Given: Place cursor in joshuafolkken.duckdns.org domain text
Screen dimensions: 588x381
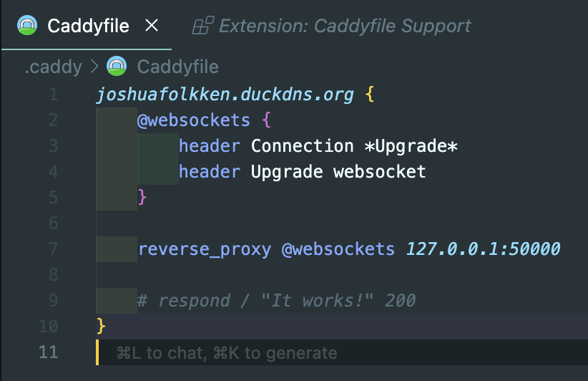Looking at the screenshot, I should [225, 95].
